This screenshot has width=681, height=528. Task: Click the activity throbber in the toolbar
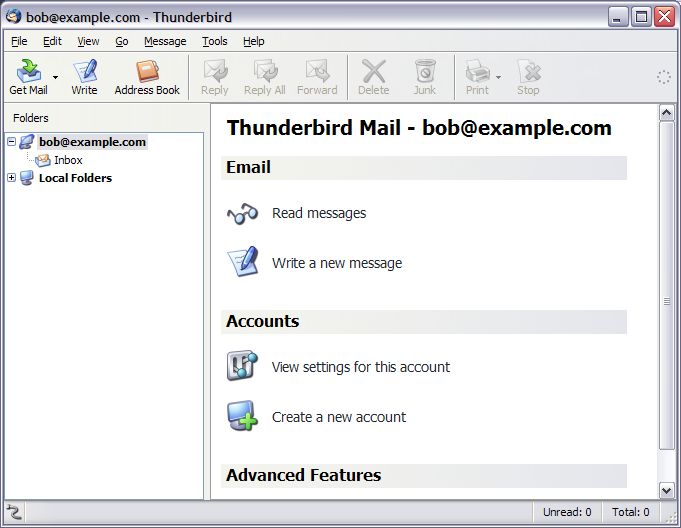tap(664, 77)
